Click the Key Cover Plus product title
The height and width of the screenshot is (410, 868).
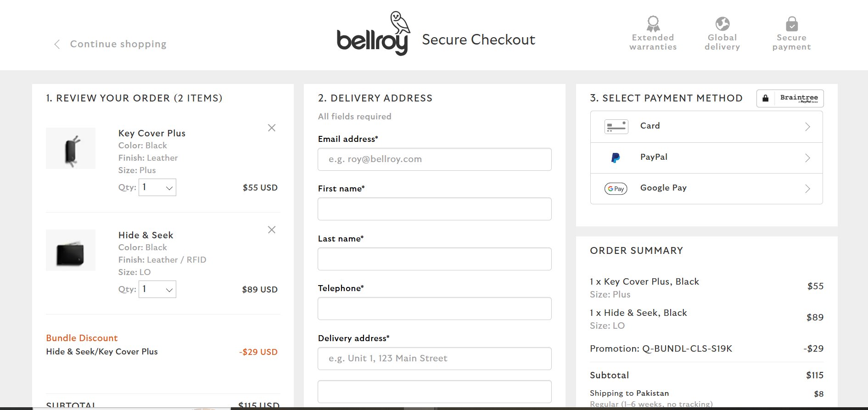pyautogui.click(x=152, y=133)
